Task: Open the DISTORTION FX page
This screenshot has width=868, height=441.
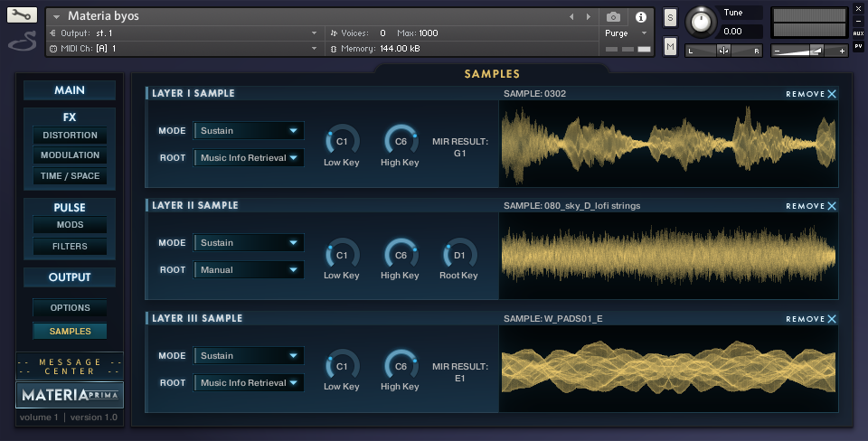Action: point(70,135)
